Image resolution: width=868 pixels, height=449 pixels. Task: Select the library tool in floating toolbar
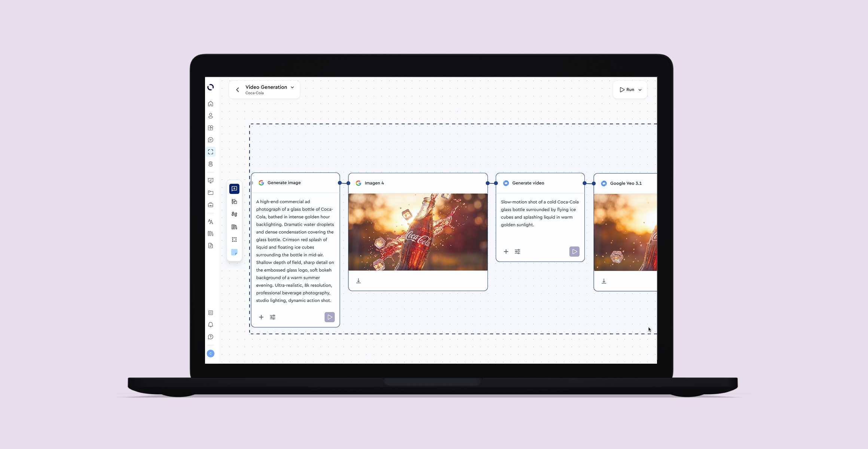coord(234,227)
